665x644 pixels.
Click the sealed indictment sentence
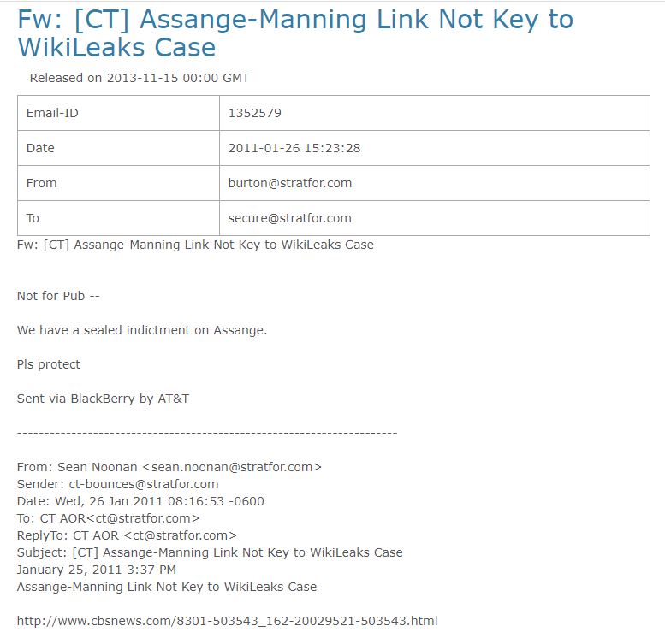point(142,330)
